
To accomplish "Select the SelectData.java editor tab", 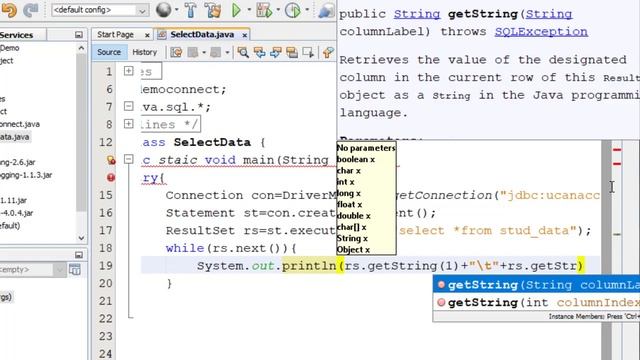I will coord(202,35).
